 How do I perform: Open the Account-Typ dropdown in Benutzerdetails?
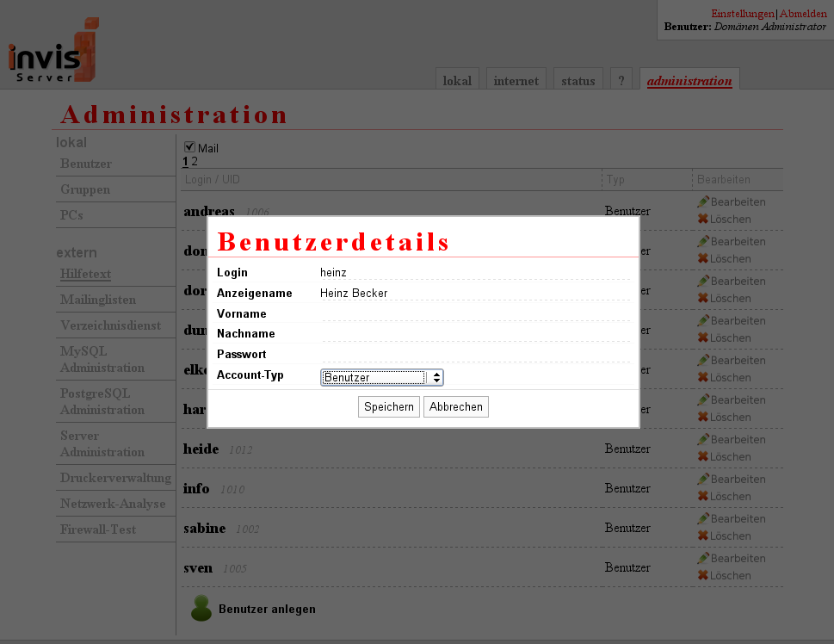click(435, 377)
